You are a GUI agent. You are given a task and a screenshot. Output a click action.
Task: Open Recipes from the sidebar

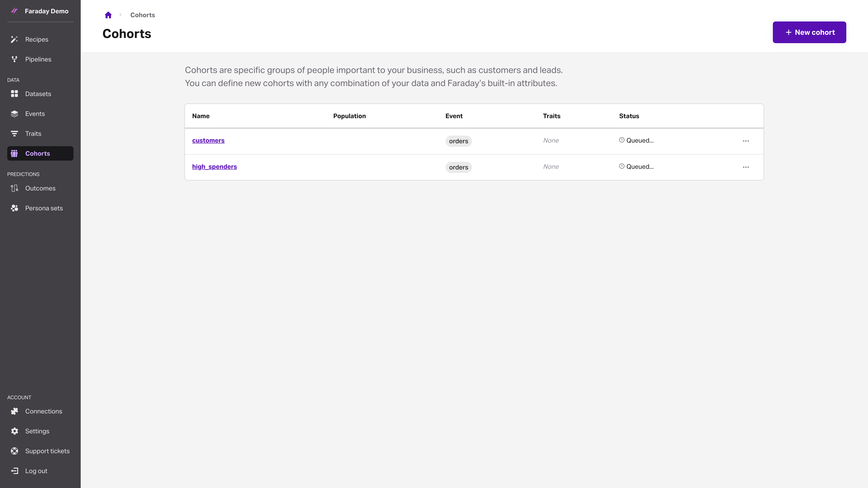(x=40, y=39)
